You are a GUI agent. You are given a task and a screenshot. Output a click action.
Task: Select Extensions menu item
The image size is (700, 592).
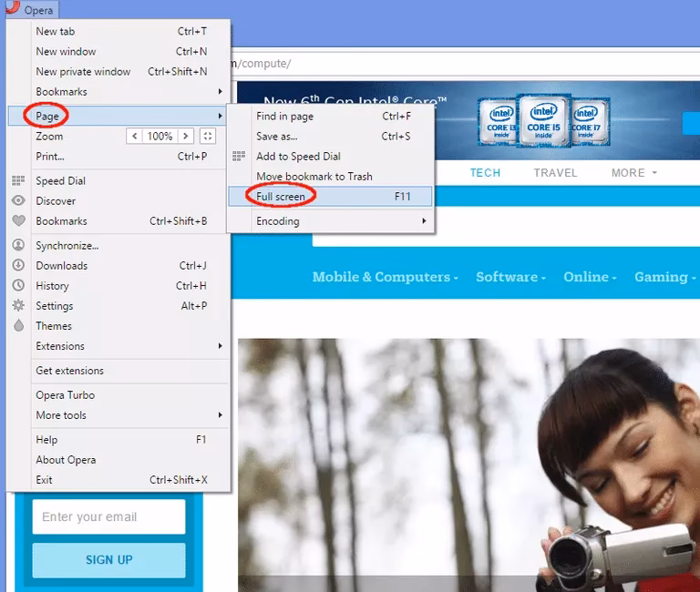[x=119, y=346]
